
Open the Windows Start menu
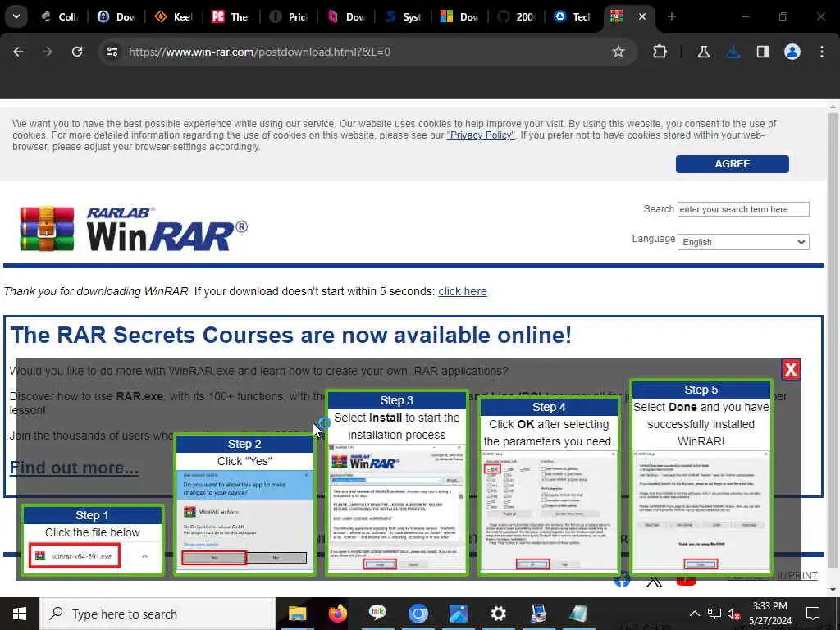pyautogui.click(x=20, y=614)
